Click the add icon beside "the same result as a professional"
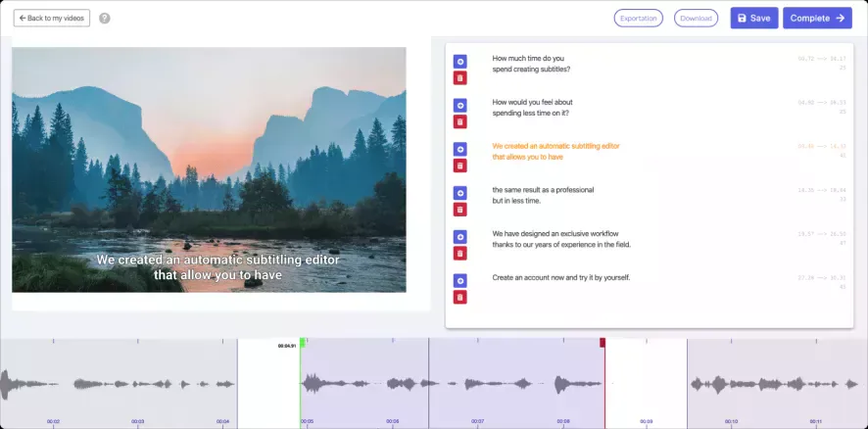868x429 pixels. (460, 193)
